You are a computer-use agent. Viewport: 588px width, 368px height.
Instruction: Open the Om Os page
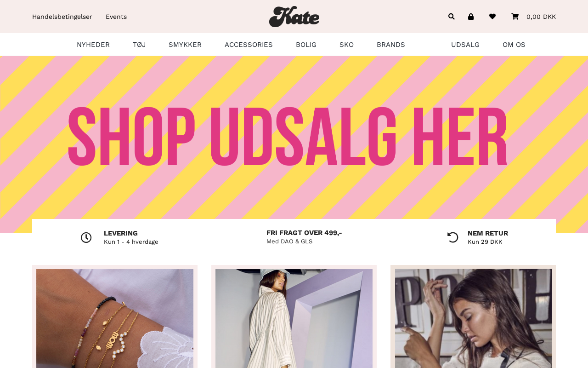pyautogui.click(x=514, y=45)
